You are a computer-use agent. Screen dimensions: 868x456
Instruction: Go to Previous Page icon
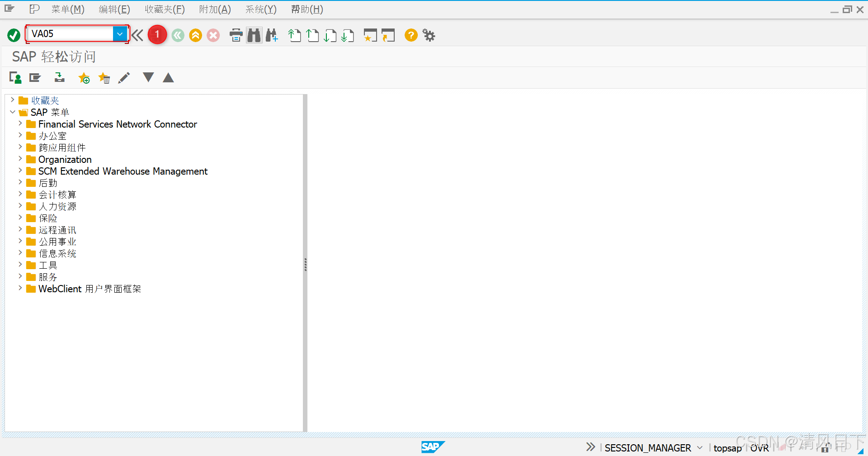312,35
